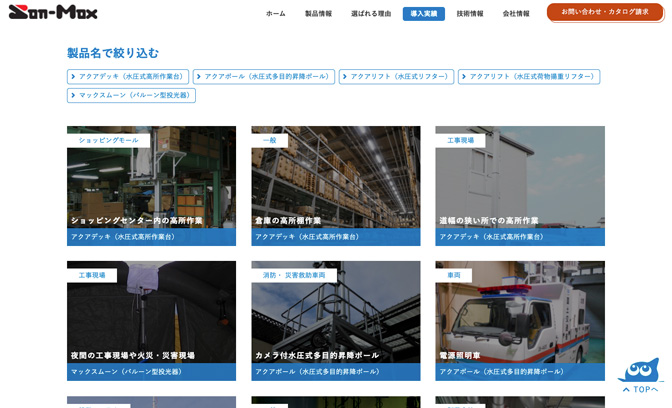
Task: Open the 選ばれる理由 menu item
Action: coord(371,14)
